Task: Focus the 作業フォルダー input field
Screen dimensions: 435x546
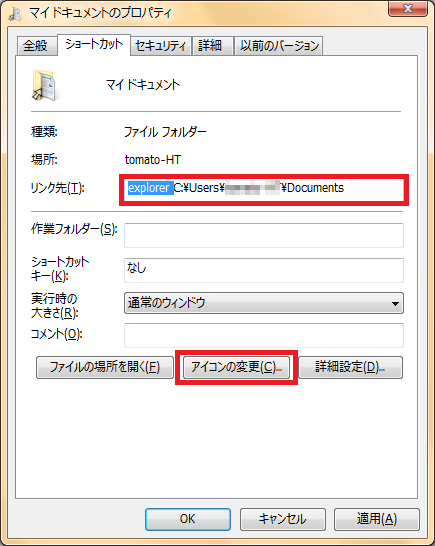Action: (x=264, y=235)
